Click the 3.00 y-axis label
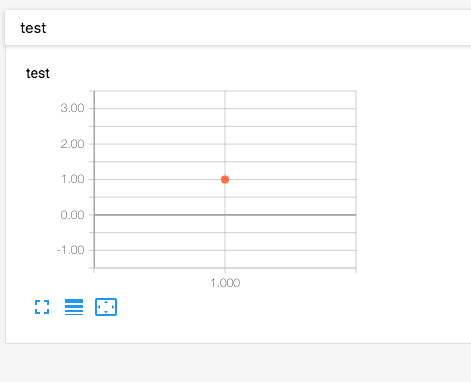Image resolution: width=471 pixels, height=382 pixels. 72,108
